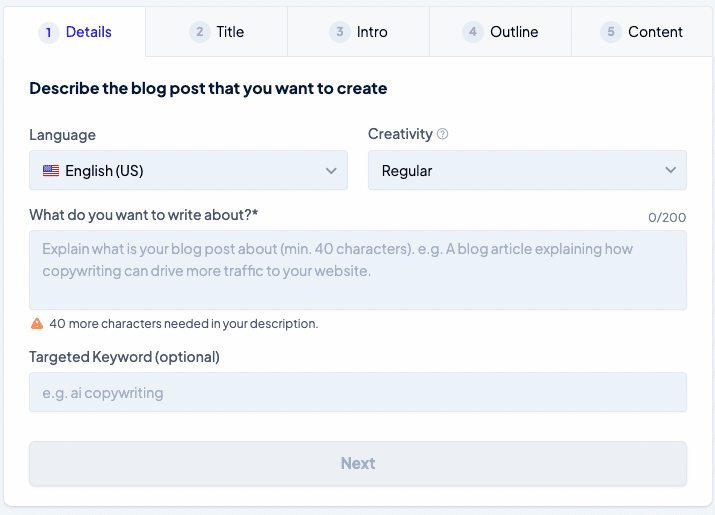Go to the Outline tab
The height and width of the screenshot is (515, 715).
[500, 32]
